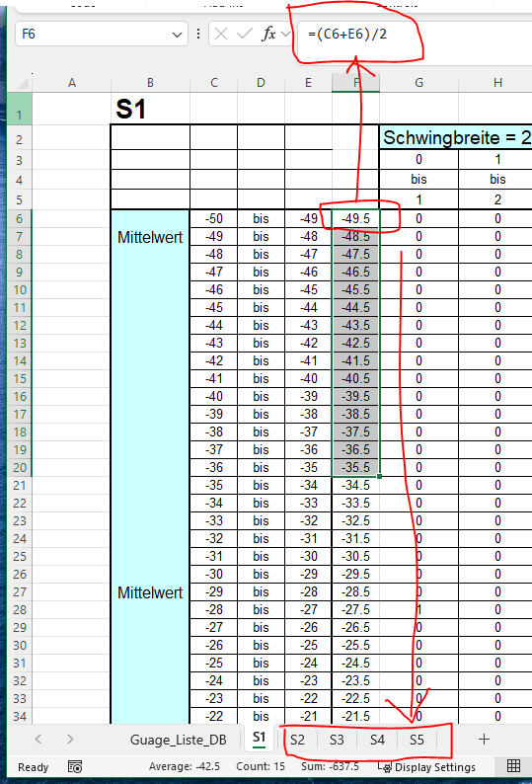Select column A header
Image resolution: width=532 pixels, height=784 pixels.
[71, 83]
